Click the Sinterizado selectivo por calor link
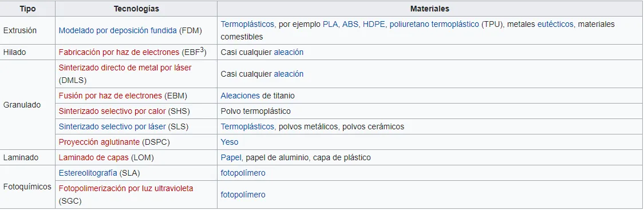The image size is (644, 210). tap(112, 111)
